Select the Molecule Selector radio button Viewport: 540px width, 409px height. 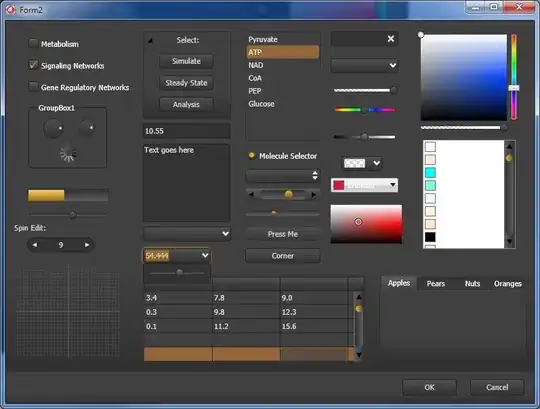(x=252, y=155)
